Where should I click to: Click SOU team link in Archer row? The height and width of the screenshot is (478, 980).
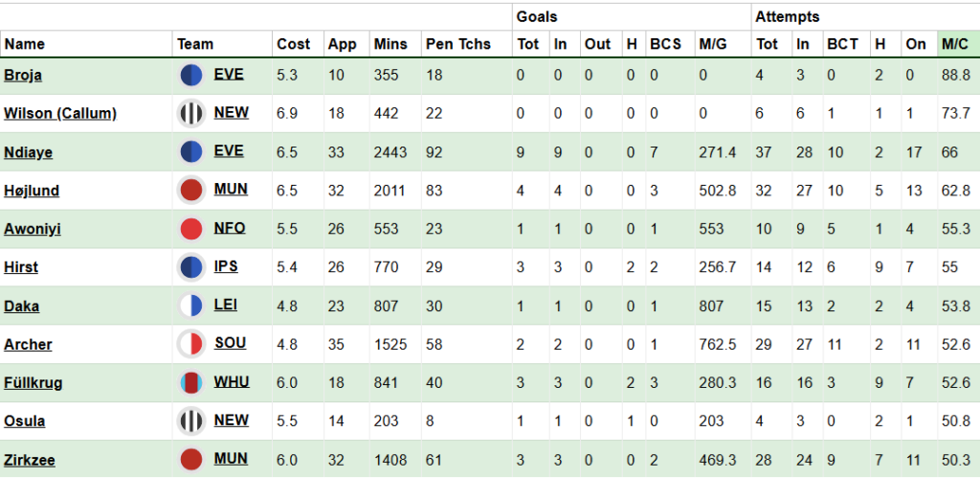[x=230, y=344]
